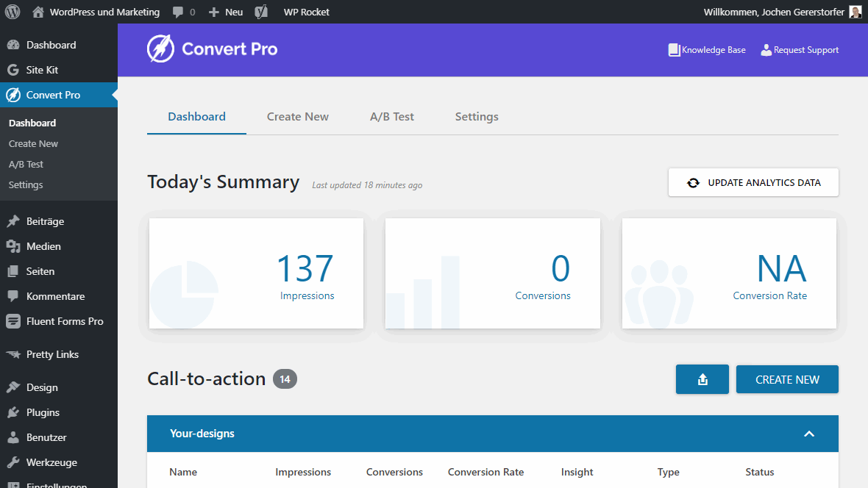The height and width of the screenshot is (488, 868).
Task: Open Site Kit from the sidebar
Action: pyautogui.click(x=42, y=70)
